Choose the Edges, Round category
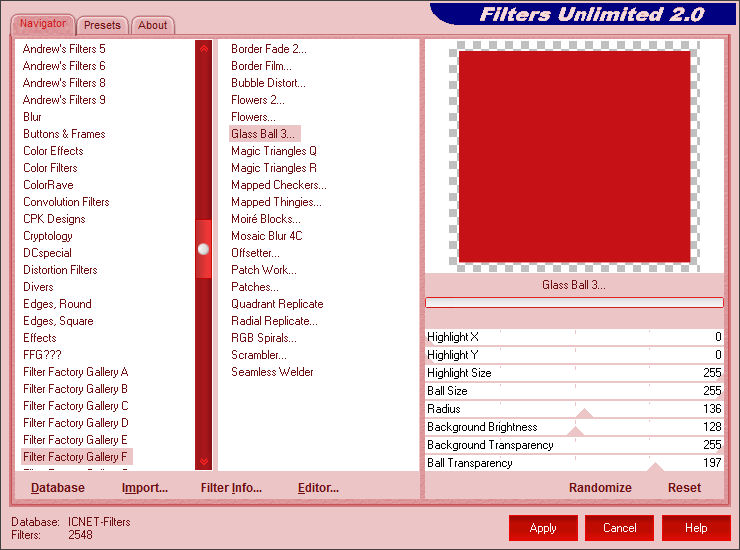This screenshot has width=740, height=550. [x=57, y=304]
